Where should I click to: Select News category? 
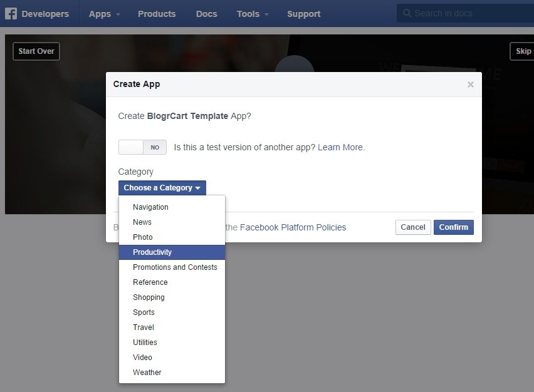(x=172, y=222)
